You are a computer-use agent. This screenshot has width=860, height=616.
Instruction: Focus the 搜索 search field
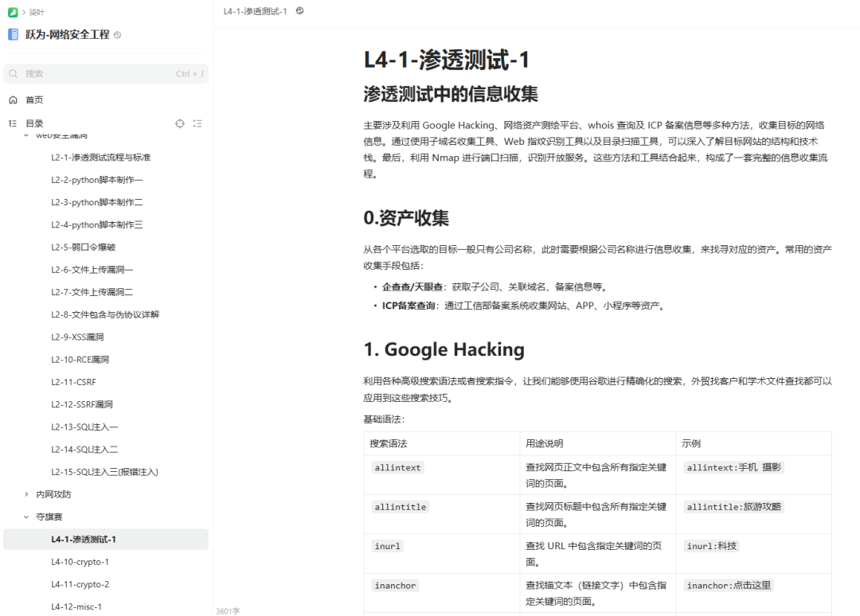[106, 73]
